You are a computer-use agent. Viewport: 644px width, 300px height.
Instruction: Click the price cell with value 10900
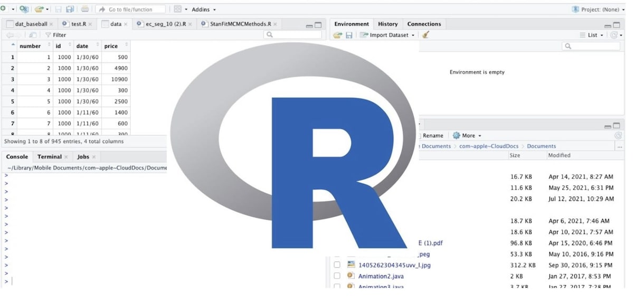click(116, 79)
